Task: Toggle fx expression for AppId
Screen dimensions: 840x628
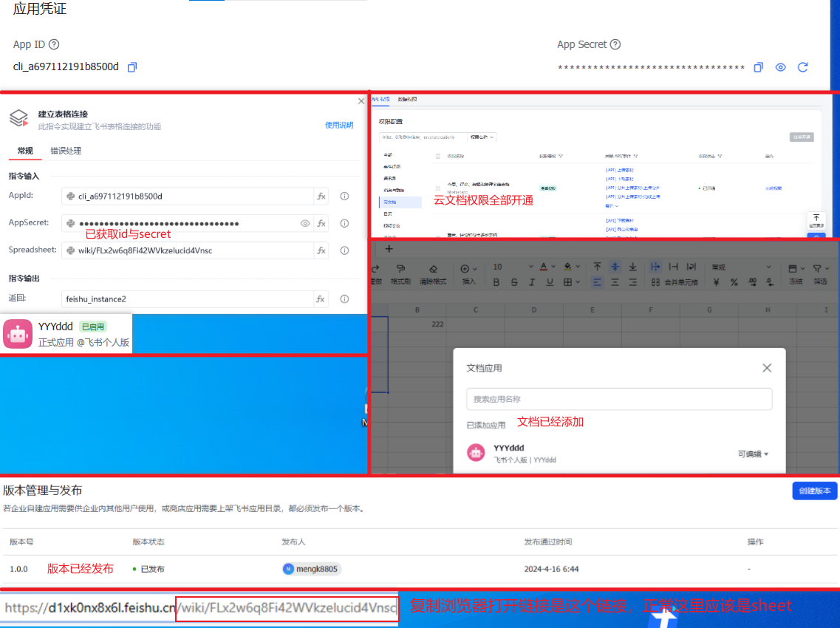Action: [321, 196]
